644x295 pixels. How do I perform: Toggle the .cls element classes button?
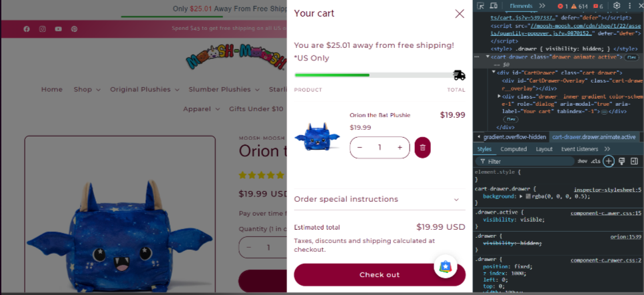tap(595, 161)
